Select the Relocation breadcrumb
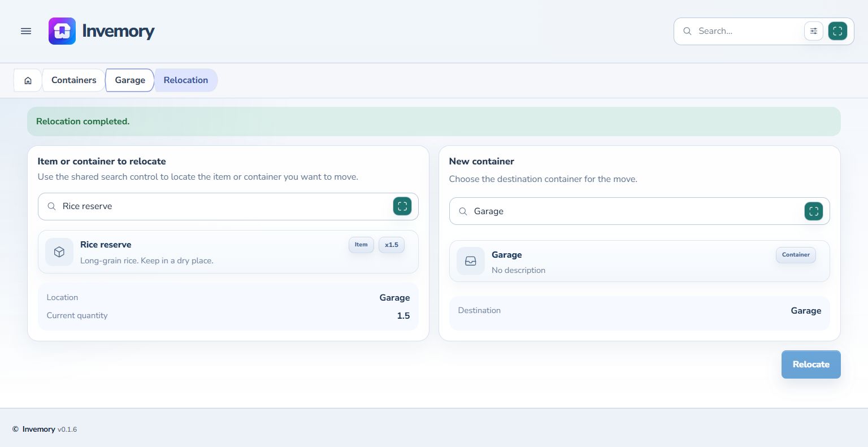The width and height of the screenshot is (868, 447). tap(186, 80)
